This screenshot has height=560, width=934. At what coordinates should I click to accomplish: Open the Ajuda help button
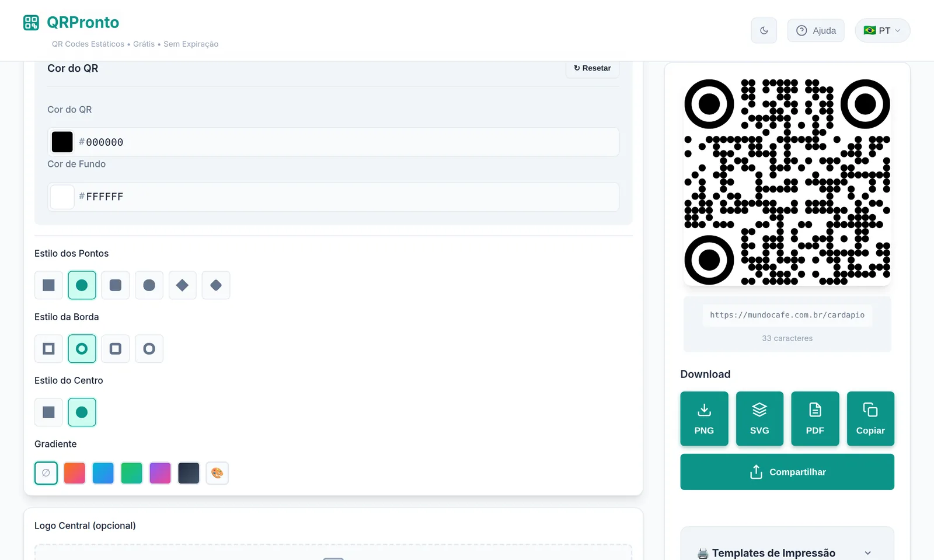[815, 30]
